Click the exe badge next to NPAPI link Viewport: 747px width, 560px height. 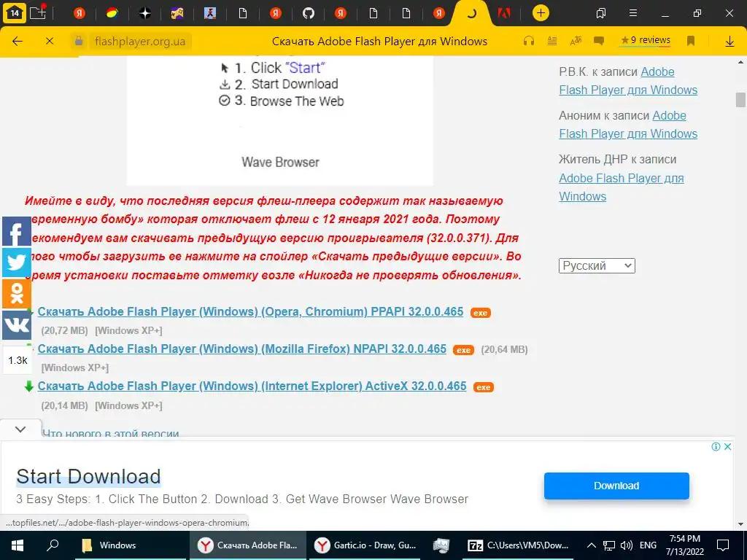463,350
